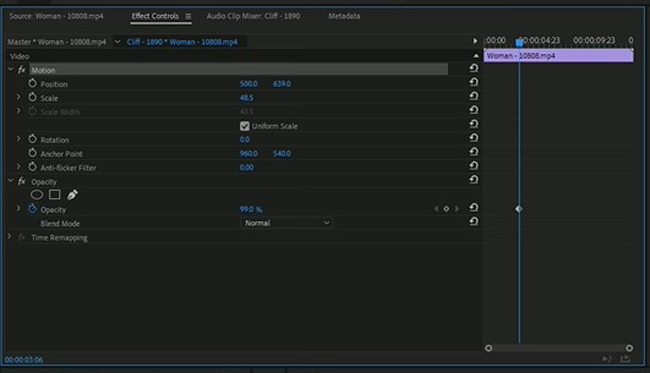Uncheck the Uniform Scale checkbox
Image resolution: width=650 pixels, height=373 pixels.
tap(245, 126)
